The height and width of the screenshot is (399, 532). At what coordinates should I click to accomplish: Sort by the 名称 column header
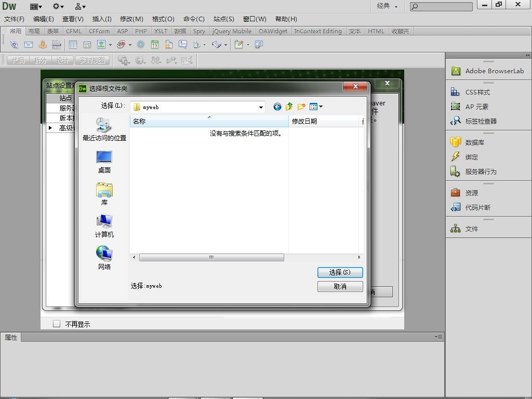click(x=209, y=121)
